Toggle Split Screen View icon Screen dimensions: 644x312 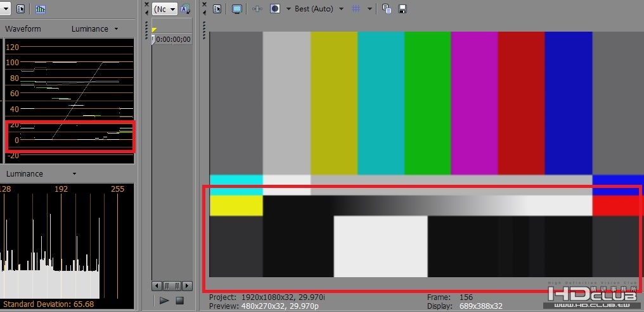point(275,9)
